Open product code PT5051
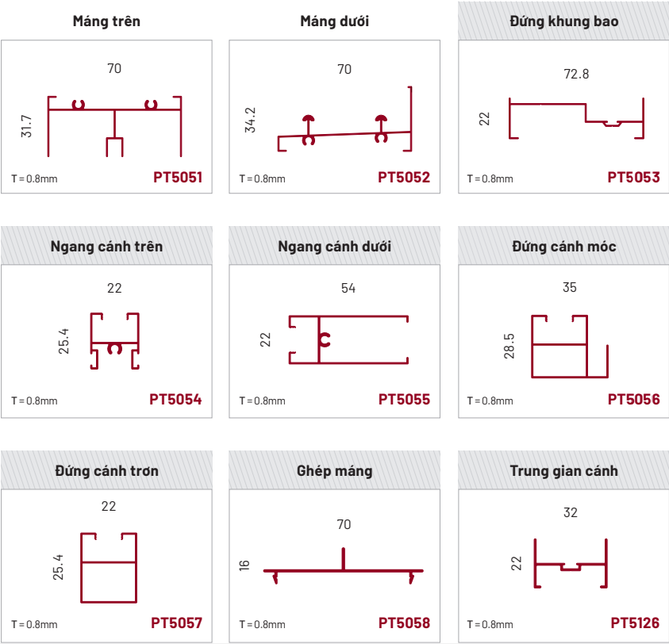 pos(178,178)
